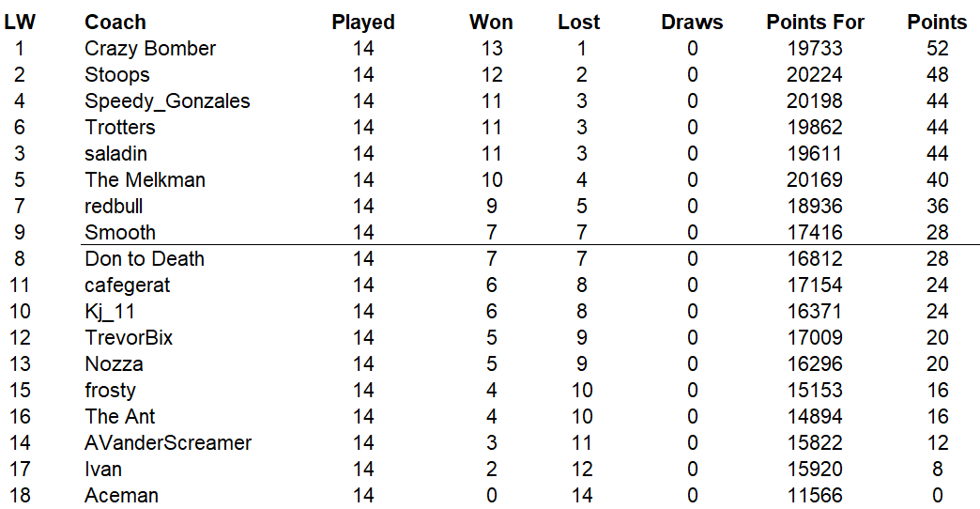Select coach name Crazy Bomber
The height and width of the screenshot is (509, 980).
coord(150,49)
